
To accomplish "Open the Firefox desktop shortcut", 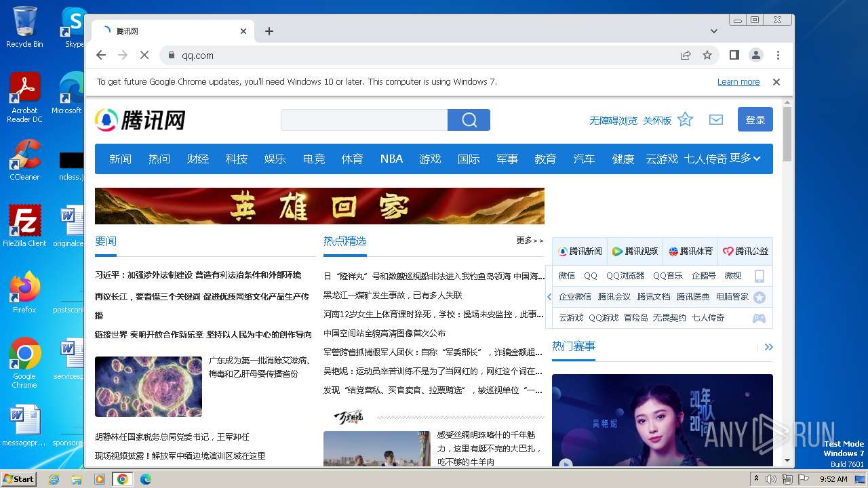I will [x=24, y=292].
